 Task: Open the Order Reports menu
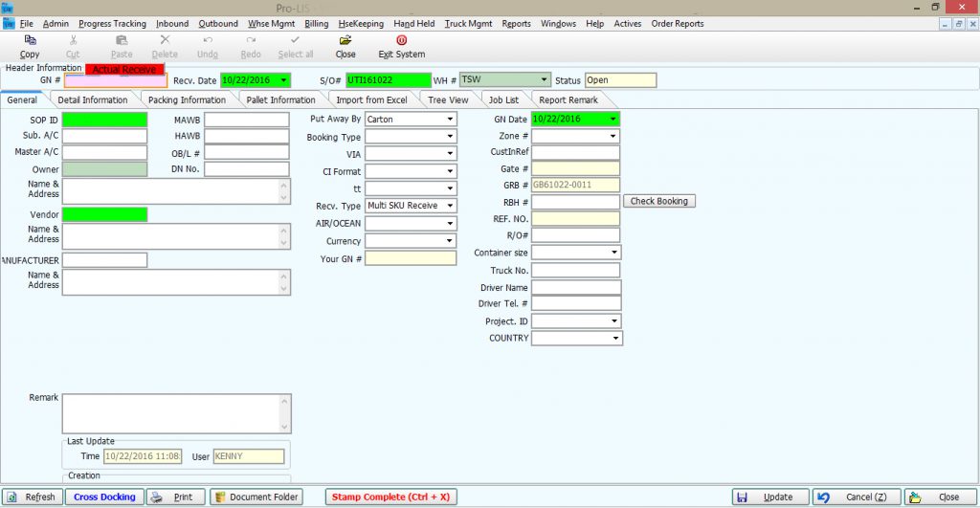(x=678, y=24)
